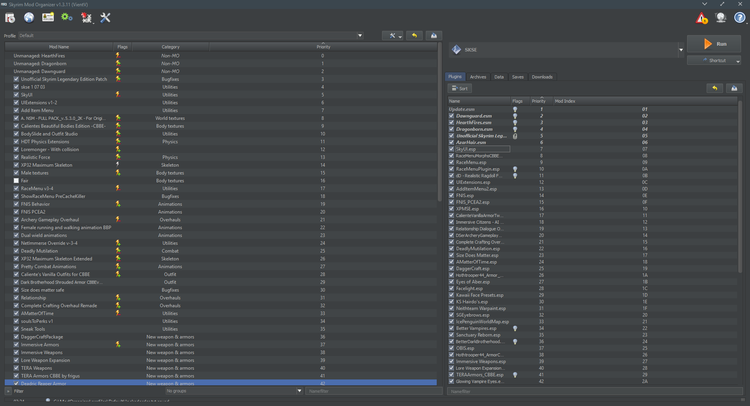Open the Data tab

[x=499, y=77]
